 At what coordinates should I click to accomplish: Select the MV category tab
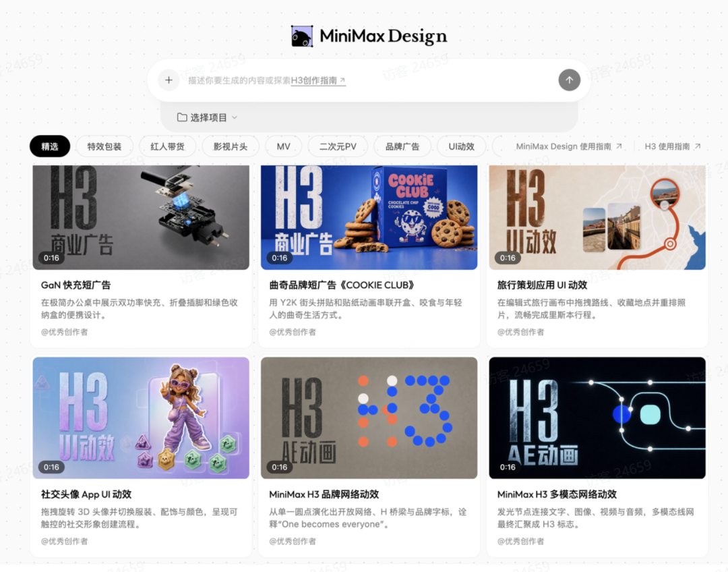pos(283,146)
